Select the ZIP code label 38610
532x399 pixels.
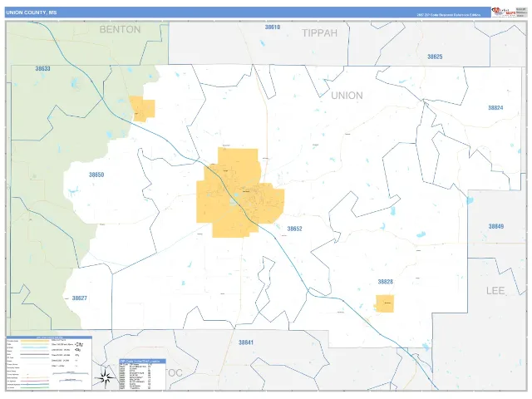tap(273, 27)
